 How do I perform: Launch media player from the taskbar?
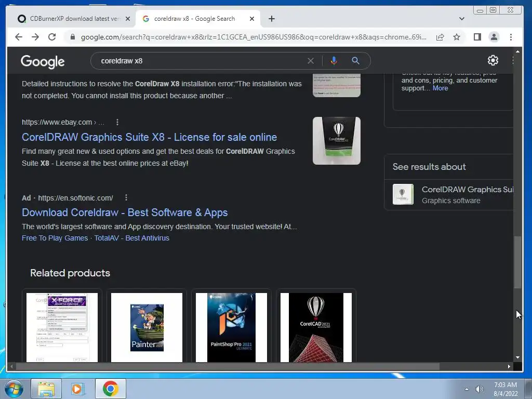click(77, 389)
